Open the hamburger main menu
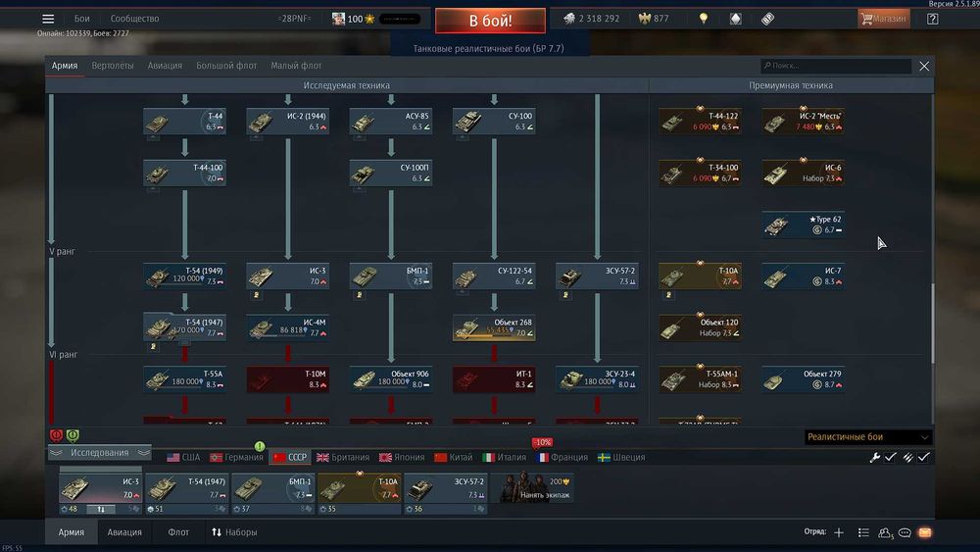The height and width of the screenshot is (552, 980). click(48, 19)
